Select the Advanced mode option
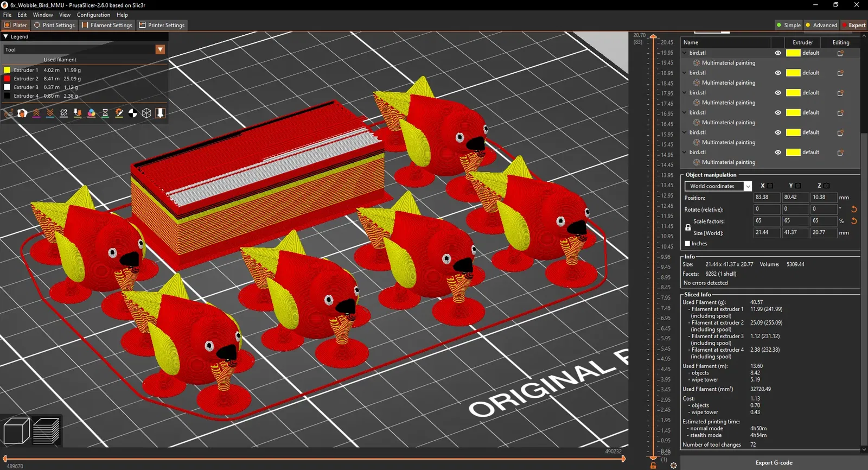Screen dimensions: 868x470 [821, 25]
